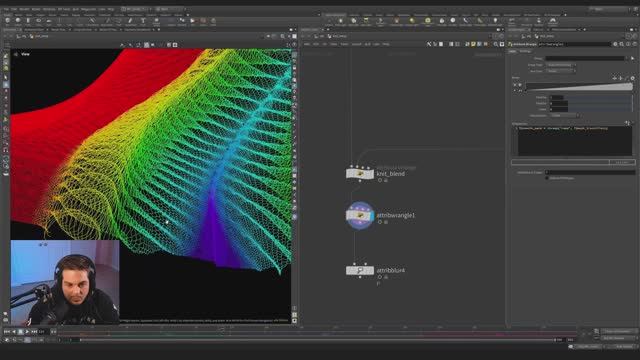
Task: Jump to first frame in playbar
Action: coord(7,332)
